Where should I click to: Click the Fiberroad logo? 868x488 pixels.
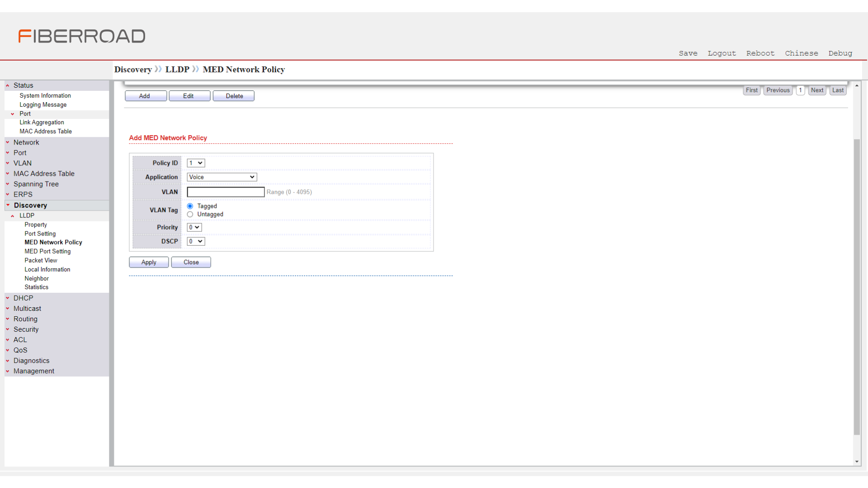coord(82,36)
